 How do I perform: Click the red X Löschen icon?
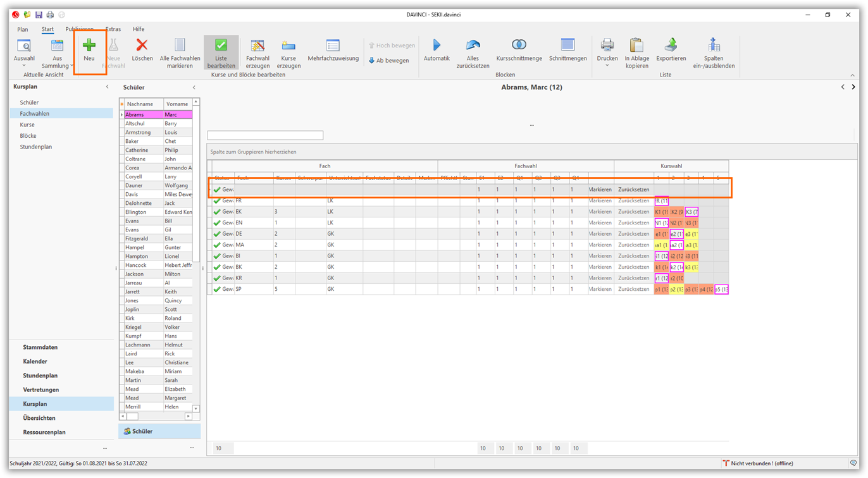pyautogui.click(x=142, y=46)
